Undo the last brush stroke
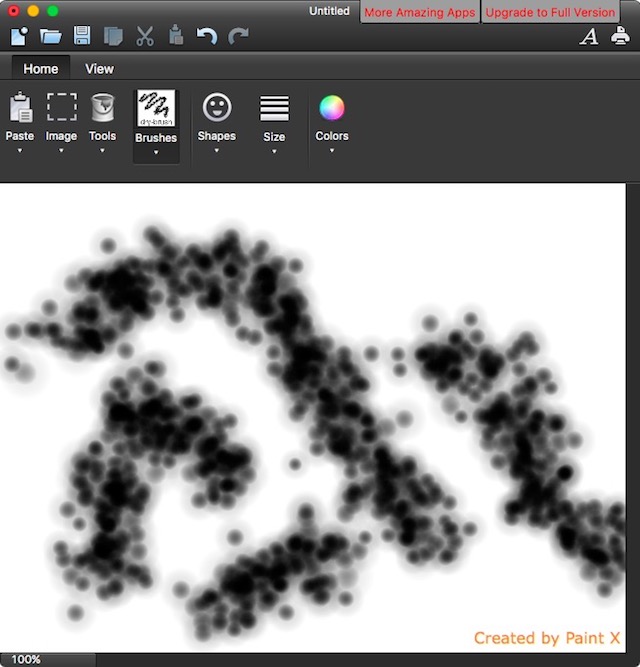640x667 pixels. (207, 36)
